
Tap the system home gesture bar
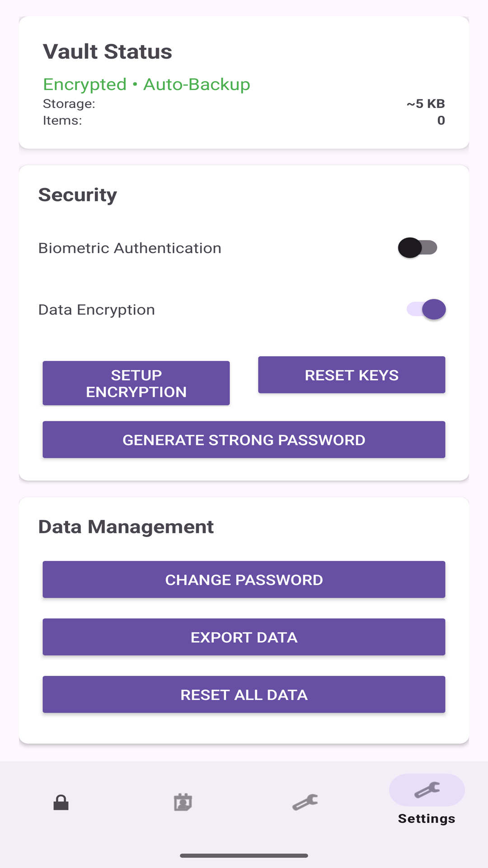(x=244, y=855)
